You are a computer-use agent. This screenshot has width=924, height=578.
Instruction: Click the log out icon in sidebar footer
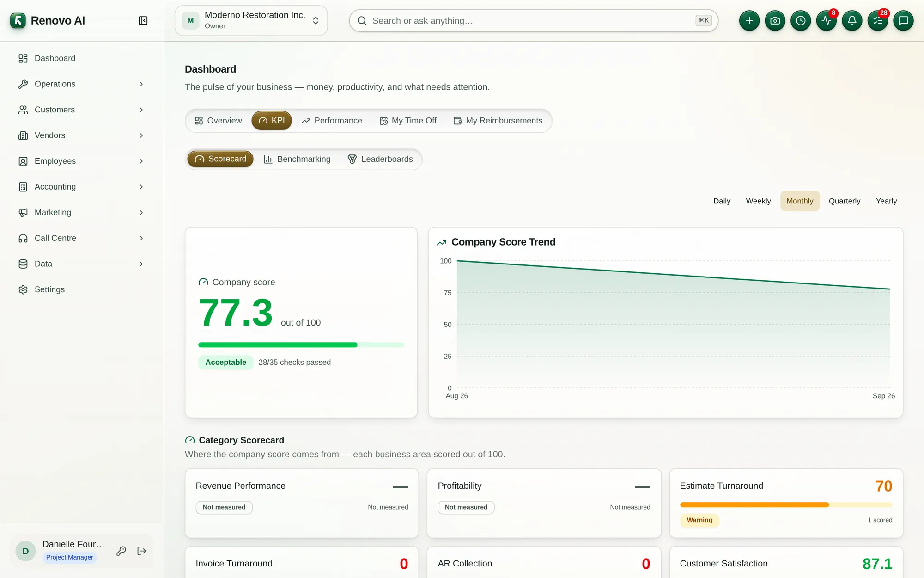142,551
